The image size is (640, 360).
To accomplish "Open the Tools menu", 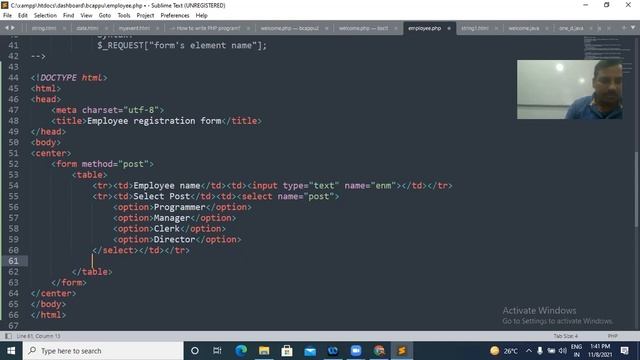I will click(124, 16).
